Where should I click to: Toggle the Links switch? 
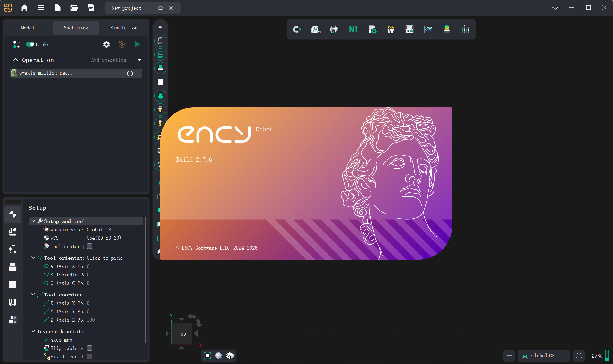tap(30, 44)
